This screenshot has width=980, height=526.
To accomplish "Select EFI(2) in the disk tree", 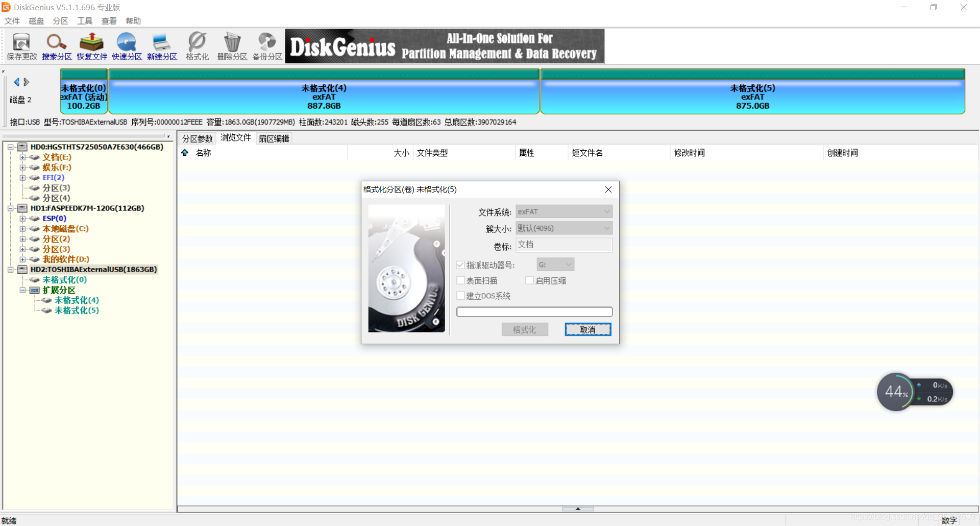I will tap(53, 178).
